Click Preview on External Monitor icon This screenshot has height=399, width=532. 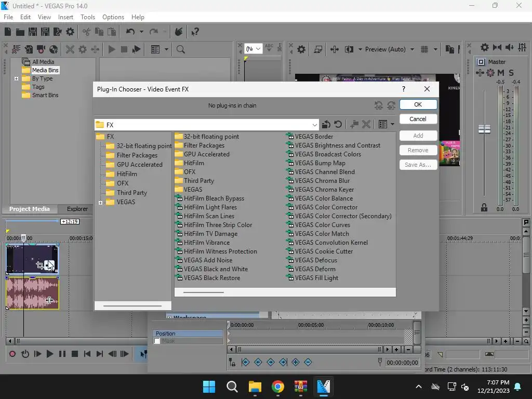pos(318,49)
